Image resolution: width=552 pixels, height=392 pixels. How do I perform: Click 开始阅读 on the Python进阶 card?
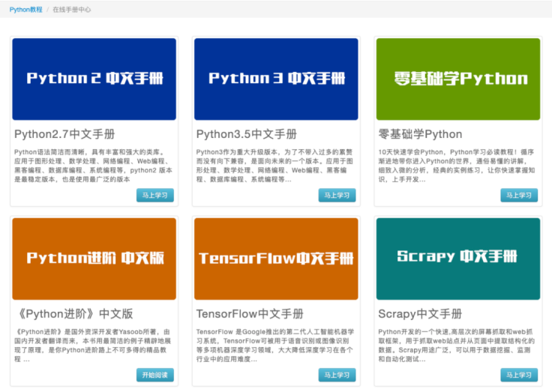pyautogui.click(x=155, y=375)
